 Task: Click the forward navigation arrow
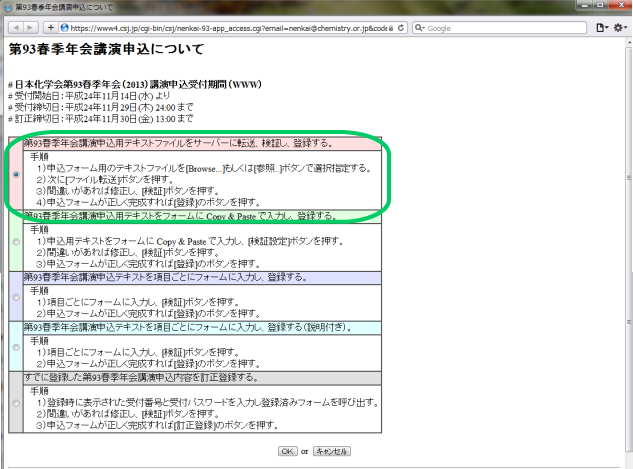[32, 27]
